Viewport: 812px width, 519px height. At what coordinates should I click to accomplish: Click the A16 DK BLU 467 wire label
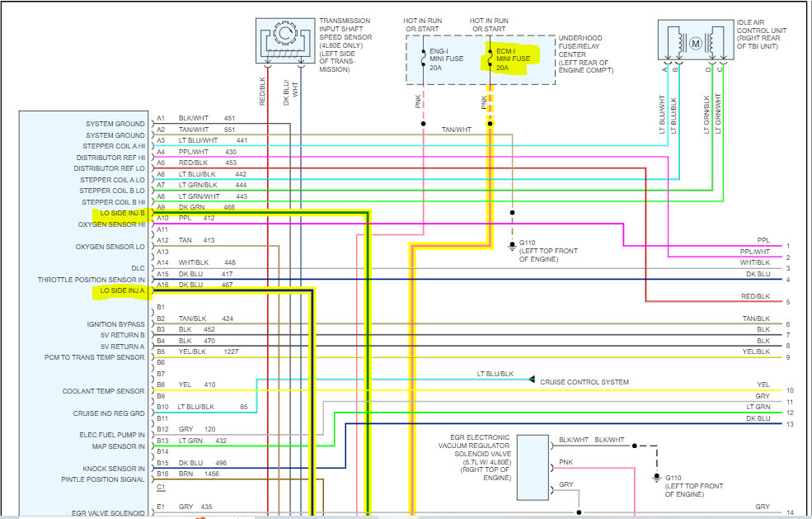click(195, 285)
